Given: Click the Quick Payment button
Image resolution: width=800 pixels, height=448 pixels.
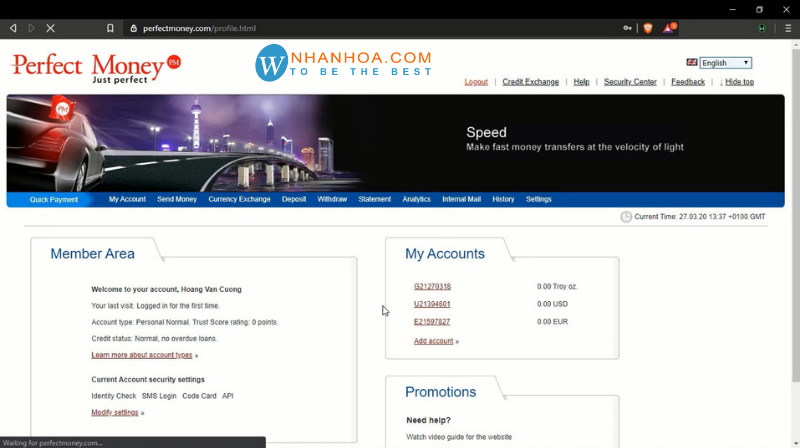Looking at the screenshot, I should (54, 199).
